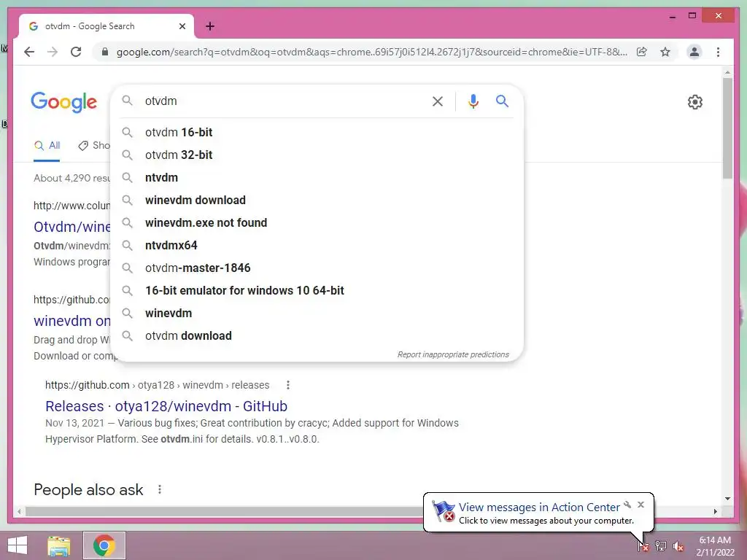Open the Windows Start menu

[x=18, y=545]
